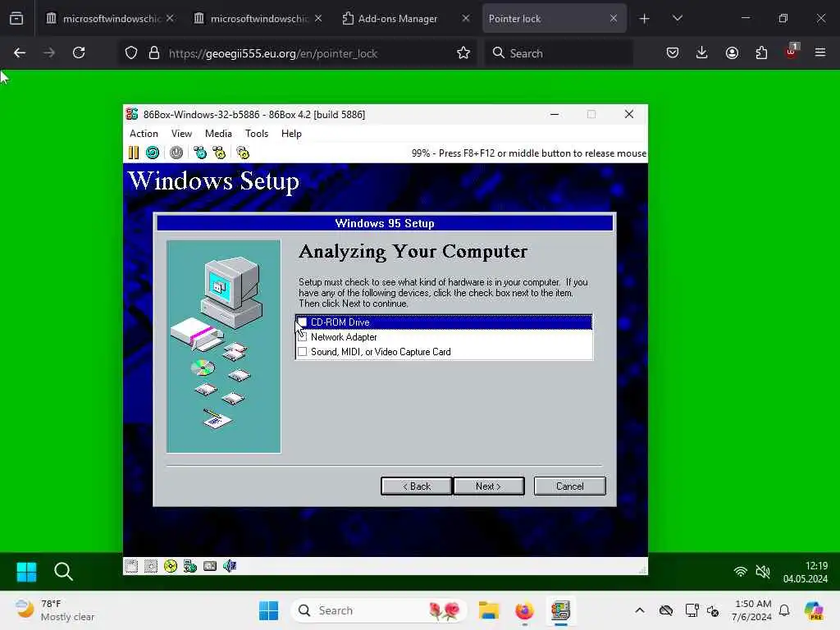840x630 pixels.
Task: Reload the page in Firefox
Action: point(79,52)
